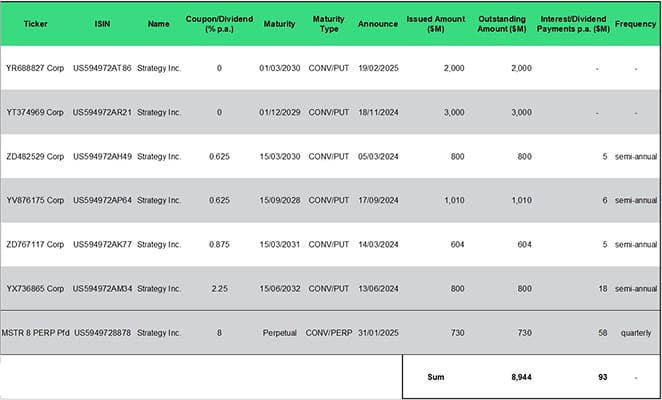Select the CONV/PERP maturity type cell
Image resolution: width=662 pixels, height=400 pixels.
(329, 333)
